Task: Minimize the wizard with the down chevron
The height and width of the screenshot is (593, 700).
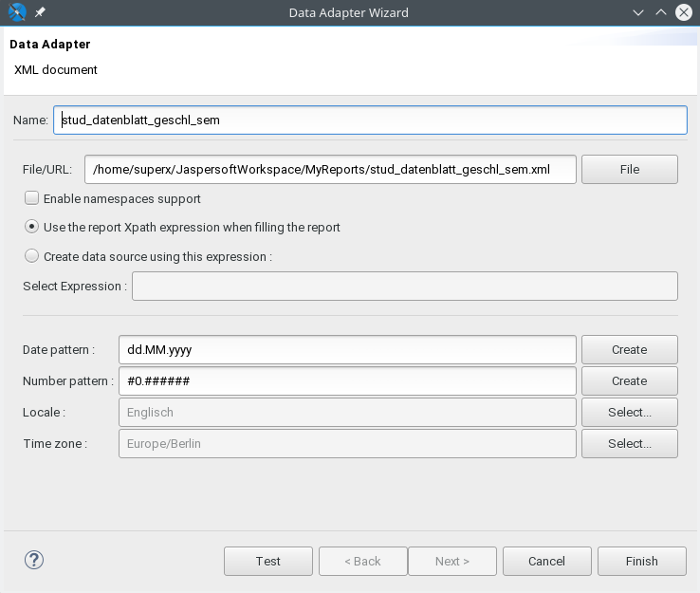Action: pos(638,12)
